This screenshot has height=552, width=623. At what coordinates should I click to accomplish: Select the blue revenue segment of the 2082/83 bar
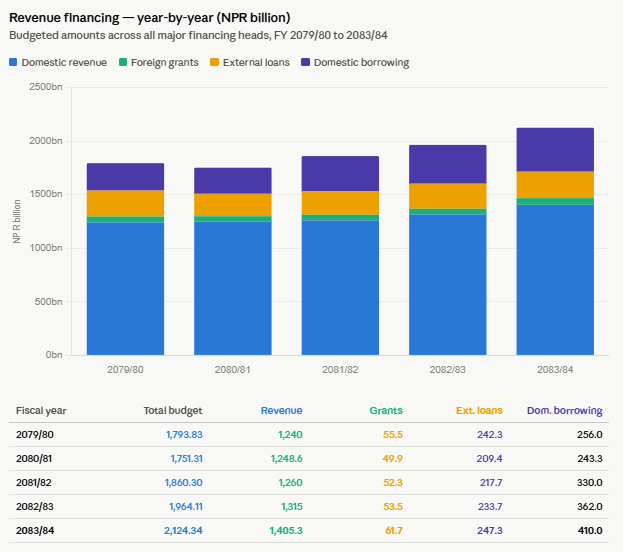448,285
